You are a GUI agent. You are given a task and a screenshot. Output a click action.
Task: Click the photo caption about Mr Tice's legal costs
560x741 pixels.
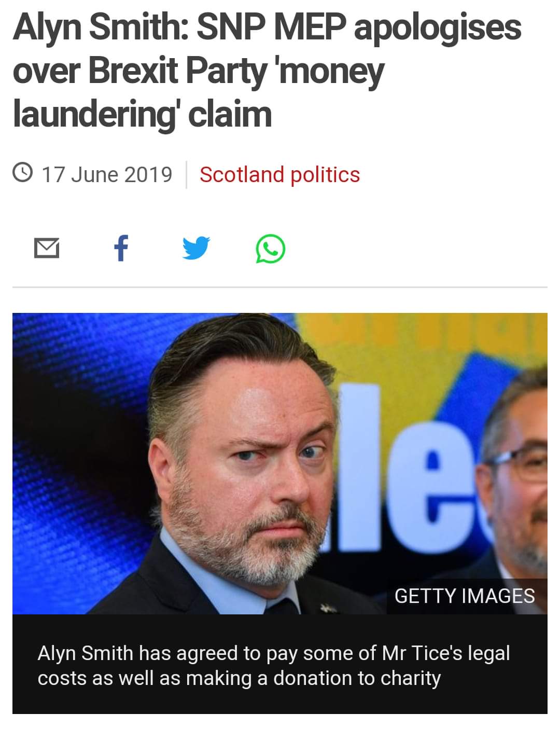[274, 665]
